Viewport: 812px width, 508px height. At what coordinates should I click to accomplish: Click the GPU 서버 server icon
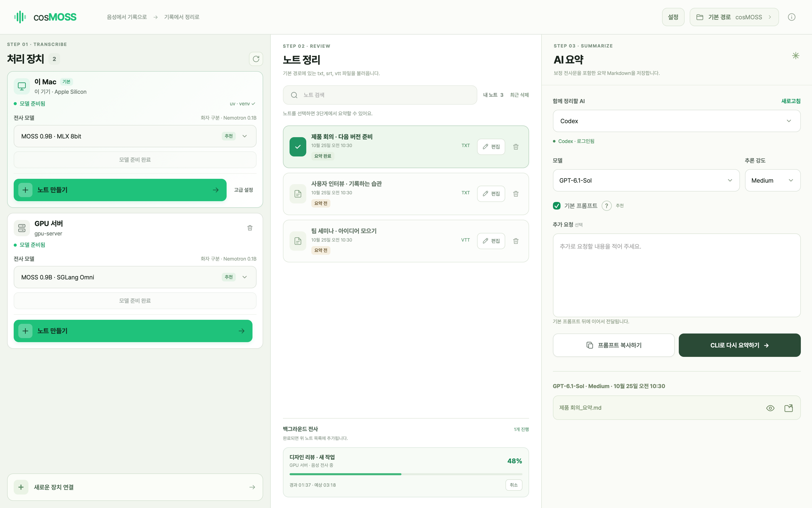[22, 228]
